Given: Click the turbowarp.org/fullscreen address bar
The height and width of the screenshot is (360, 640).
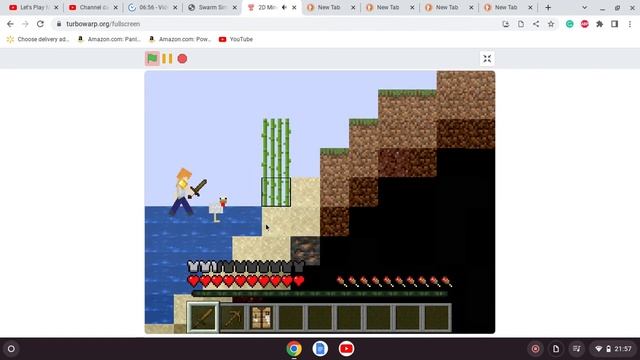Looking at the screenshot, I should click(x=103, y=24).
